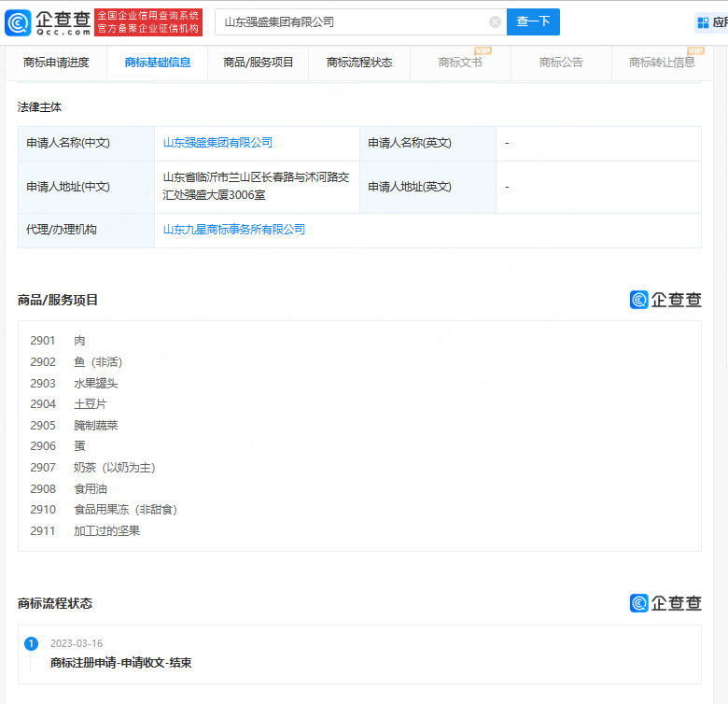
Task: Select item 2901 肉
Action: pos(58,341)
